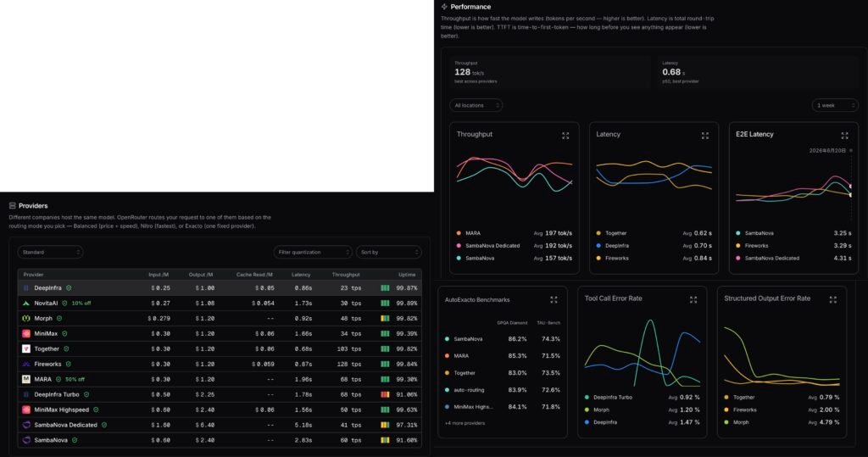868x457 pixels.
Task: Click the '10% off' badge on NovitaAI
Action: click(x=81, y=304)
